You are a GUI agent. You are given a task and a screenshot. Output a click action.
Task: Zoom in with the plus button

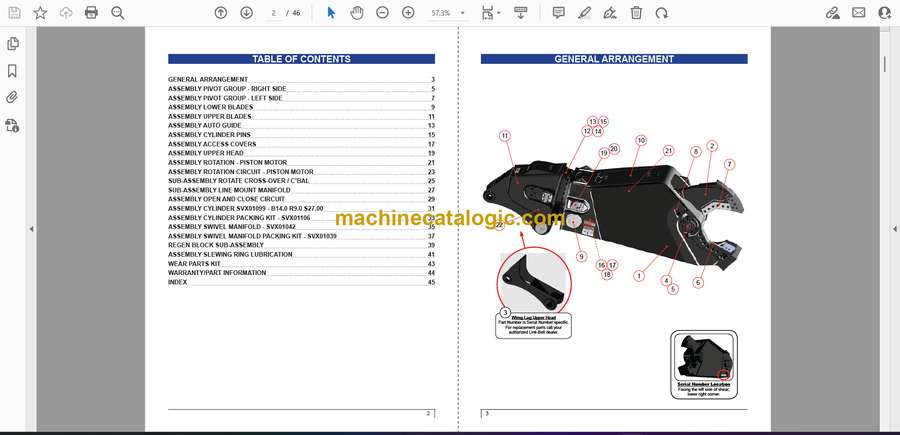(408, 13)
